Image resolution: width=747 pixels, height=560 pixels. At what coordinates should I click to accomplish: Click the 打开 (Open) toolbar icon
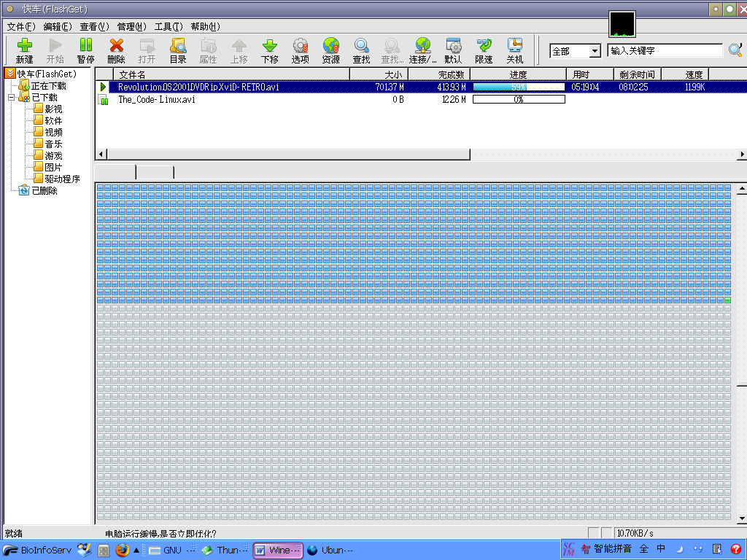point(147,46)
